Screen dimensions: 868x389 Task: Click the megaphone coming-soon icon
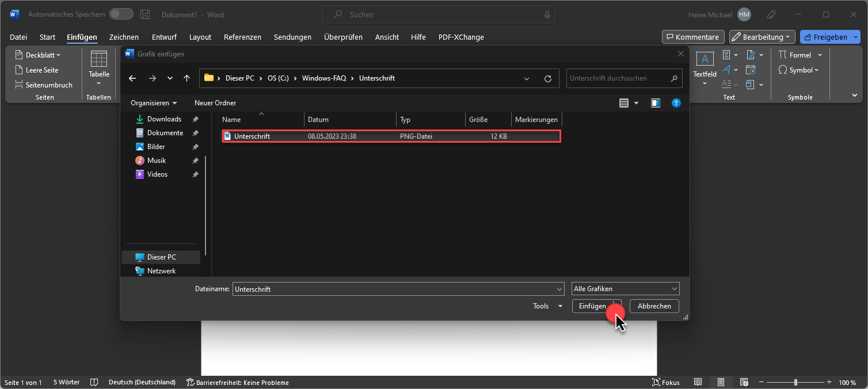pyautogui.click(x=772, y=14)
